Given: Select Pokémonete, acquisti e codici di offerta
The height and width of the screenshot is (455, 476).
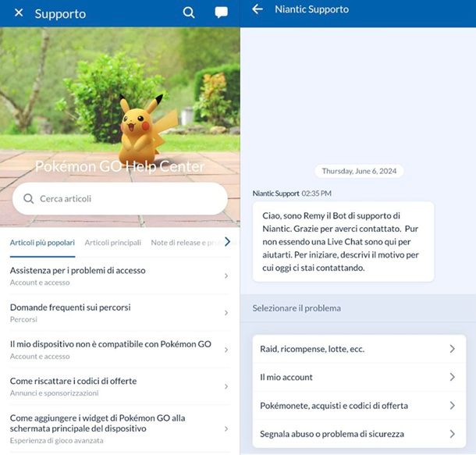Looking at the screenshot, I should [x=359, y=406].
